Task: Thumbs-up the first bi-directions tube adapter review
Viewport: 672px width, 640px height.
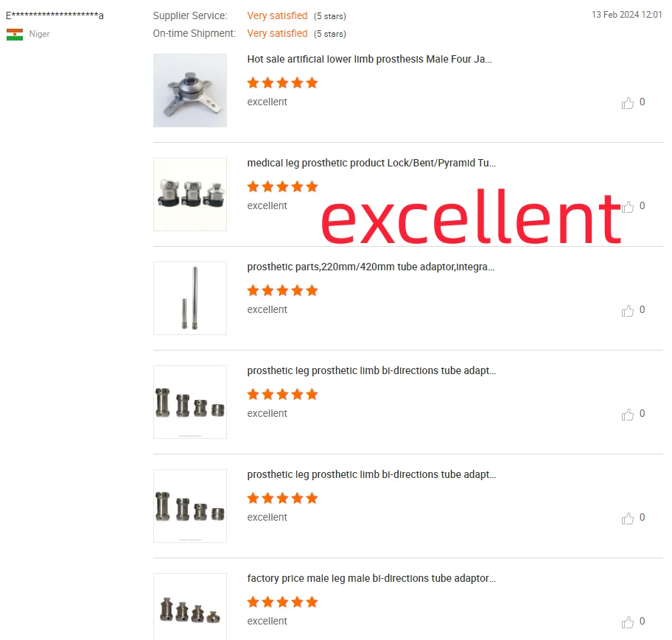Action: pyautogui.click(x=628, y=414)
